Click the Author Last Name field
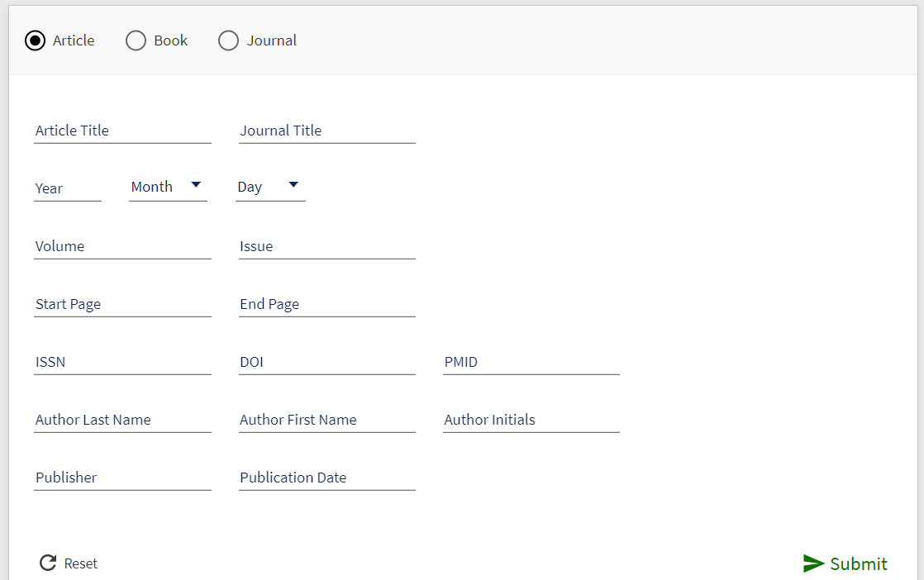Screen dimensions: 924x580 coord(122,420)
